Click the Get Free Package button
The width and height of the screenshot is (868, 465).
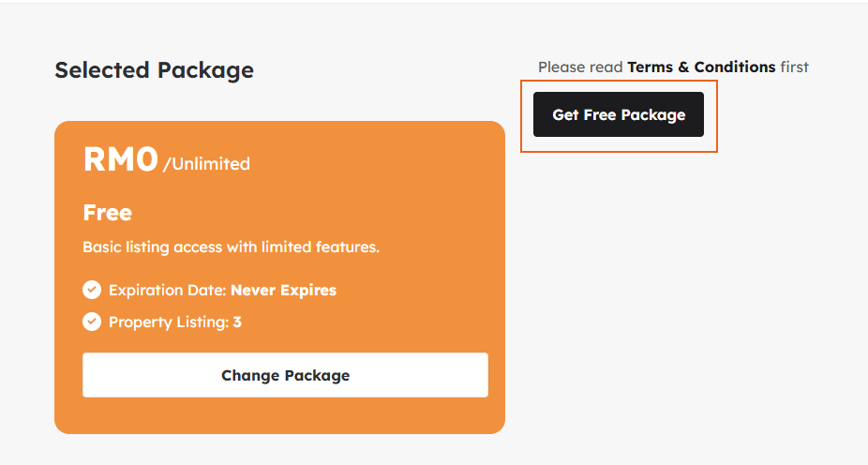click(619, 115)
